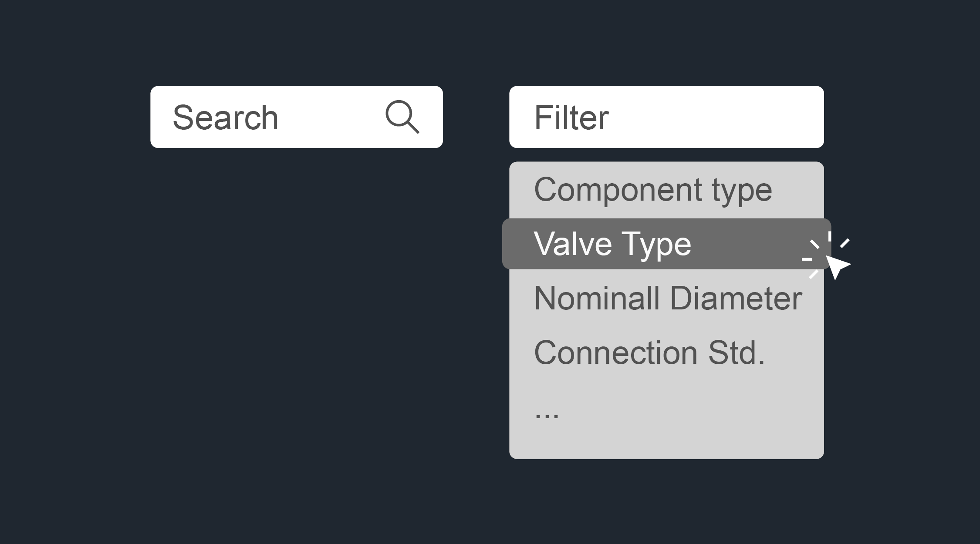Screen dimensions: 980x544
Task: Click the first entry in the filter list
Action: coord(652,190)
